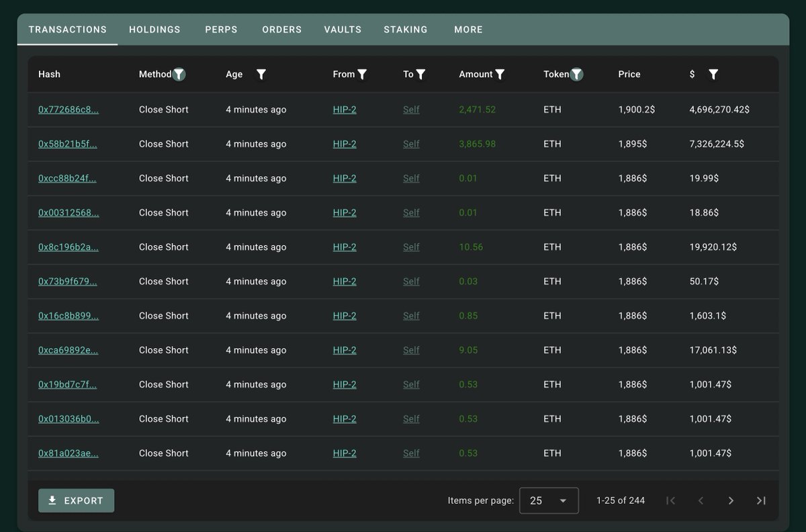
Task: Open the Amount column filter
Action: (x=500, y=75)
